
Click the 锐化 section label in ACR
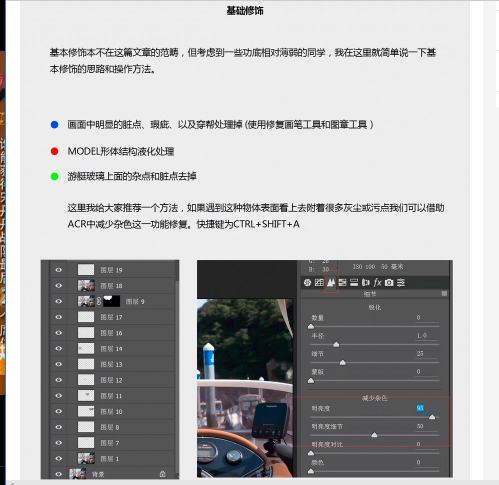click(375, 307)
